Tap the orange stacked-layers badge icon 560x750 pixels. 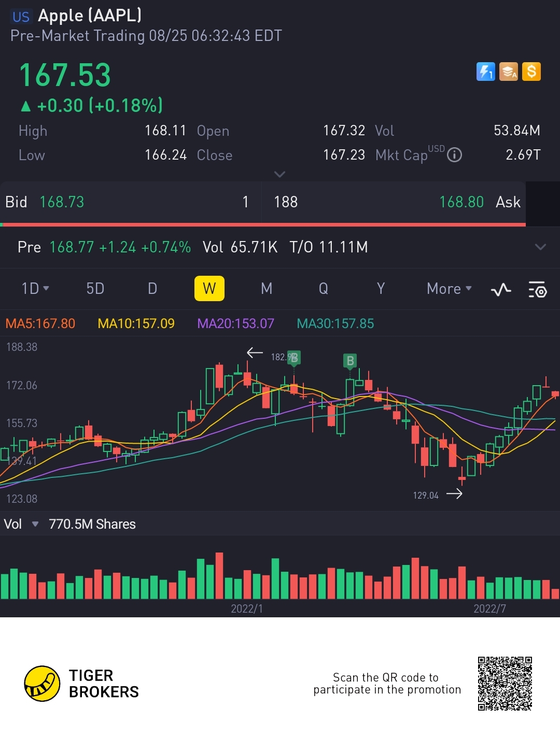click(x=509, y=72)
